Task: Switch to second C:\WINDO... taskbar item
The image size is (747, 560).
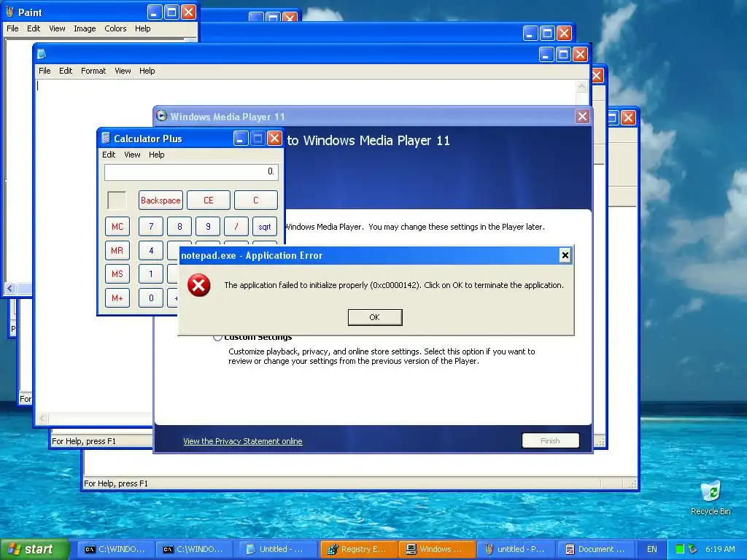Action: tap(193, 549)
